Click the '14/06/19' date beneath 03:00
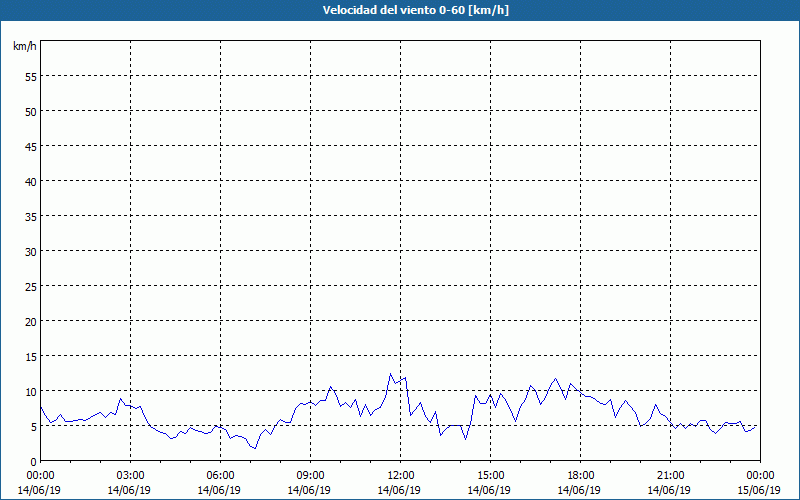The height and width of the screenshot is (500, 800). point(129,490)
